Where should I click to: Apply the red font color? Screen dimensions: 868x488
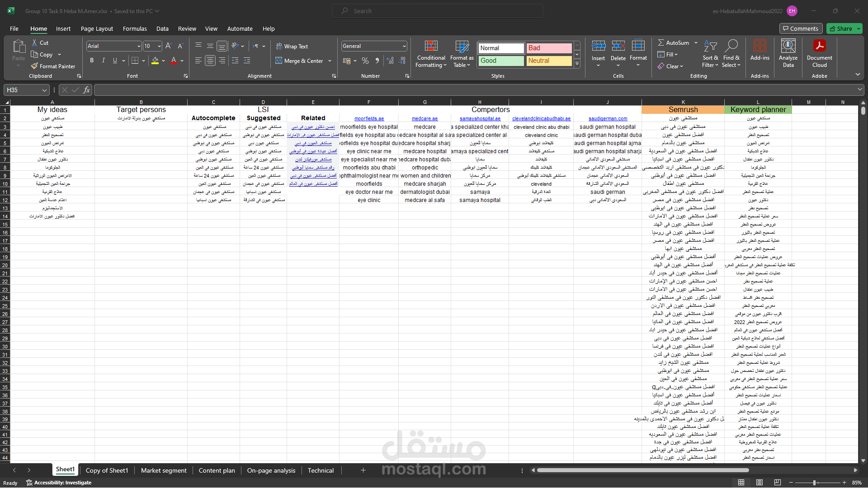(174, 61)
